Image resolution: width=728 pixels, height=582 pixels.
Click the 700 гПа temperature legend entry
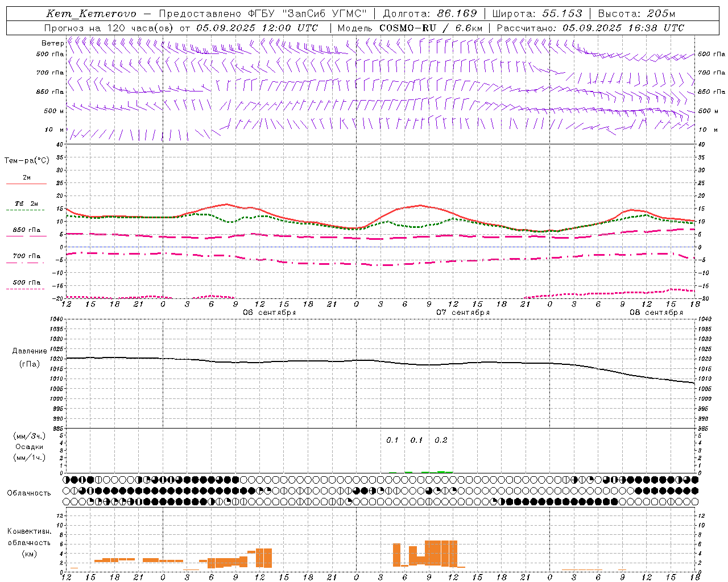pyautogui.click(x=27, y=256)
